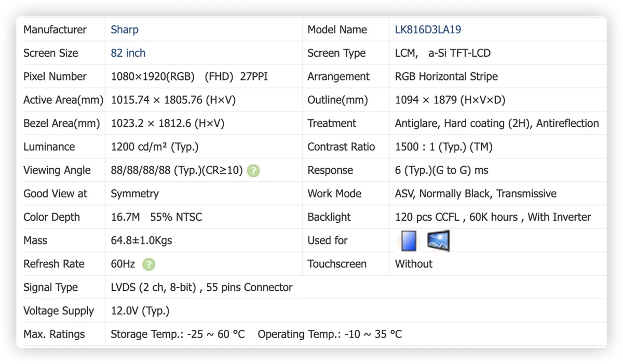Select the Treatment label
The height and width of the screenshot is (364, 623).
[x=332, y=124]
